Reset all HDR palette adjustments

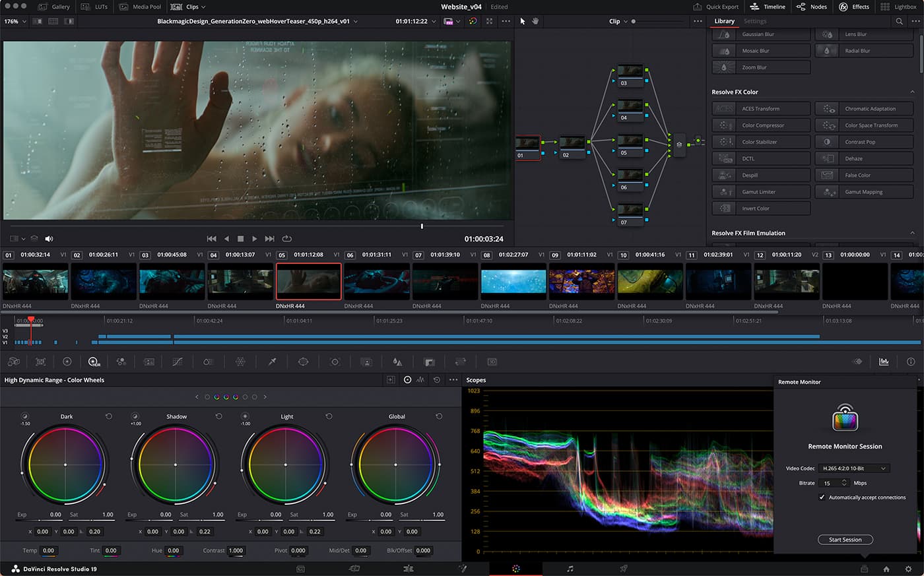pos(437,380)
